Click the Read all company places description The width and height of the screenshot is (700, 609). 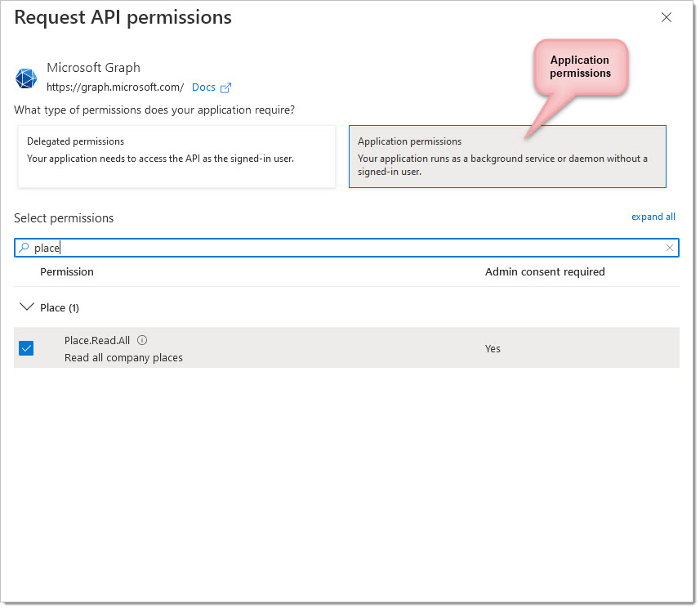tap(123, 357)
